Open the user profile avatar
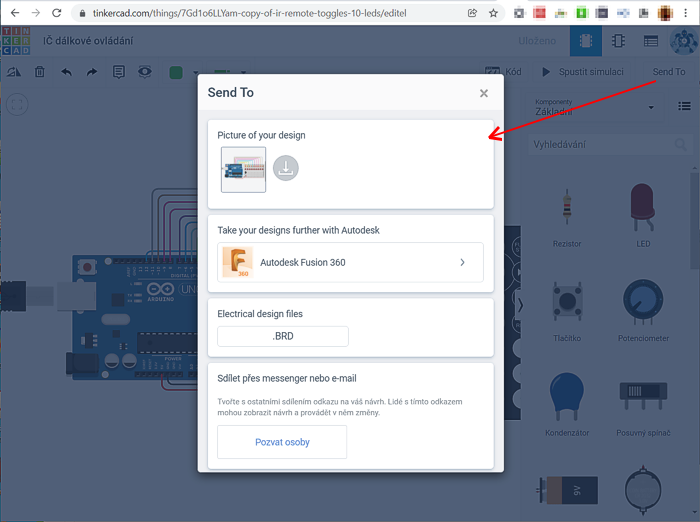Screen dimensions: 700x522 click(x=683, y=41)
